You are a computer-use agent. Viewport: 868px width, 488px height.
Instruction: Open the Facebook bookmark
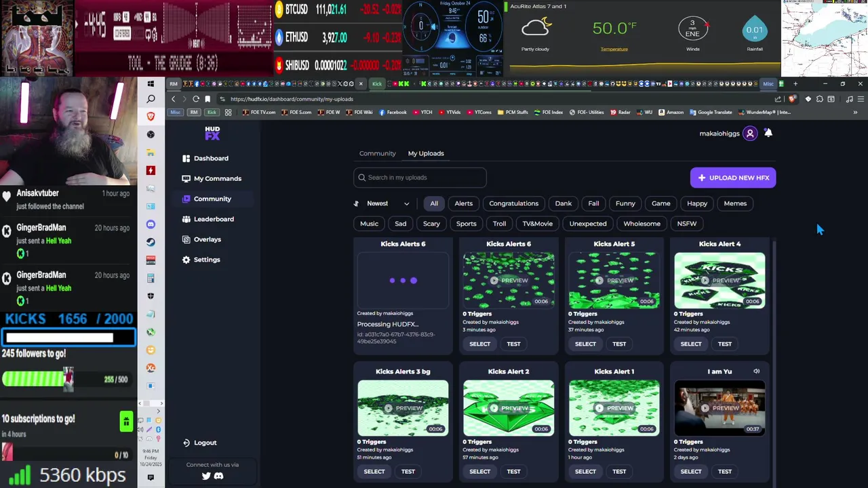click(393, 113)
